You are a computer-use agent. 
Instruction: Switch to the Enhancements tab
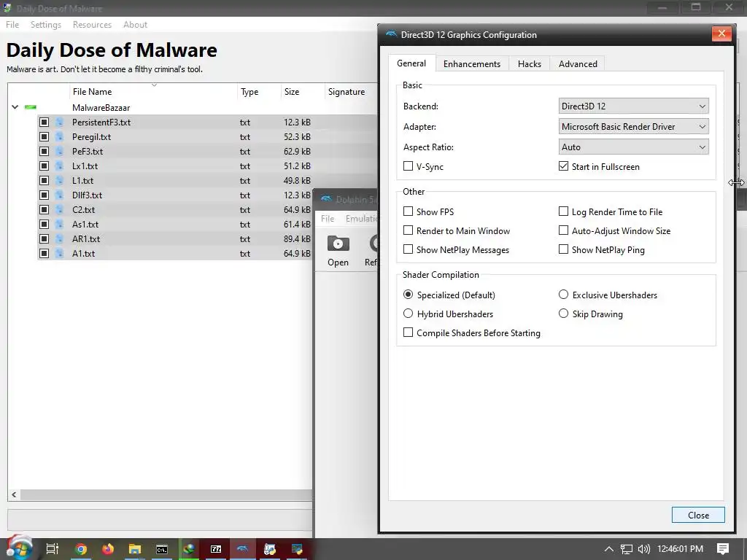(472, 64)
